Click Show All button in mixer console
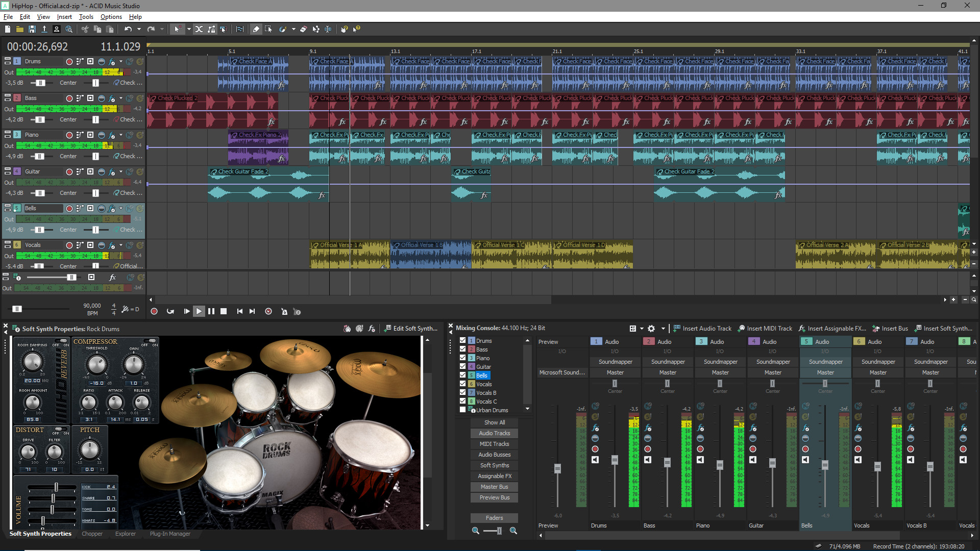Screen dimensions: 980x551 496,422
